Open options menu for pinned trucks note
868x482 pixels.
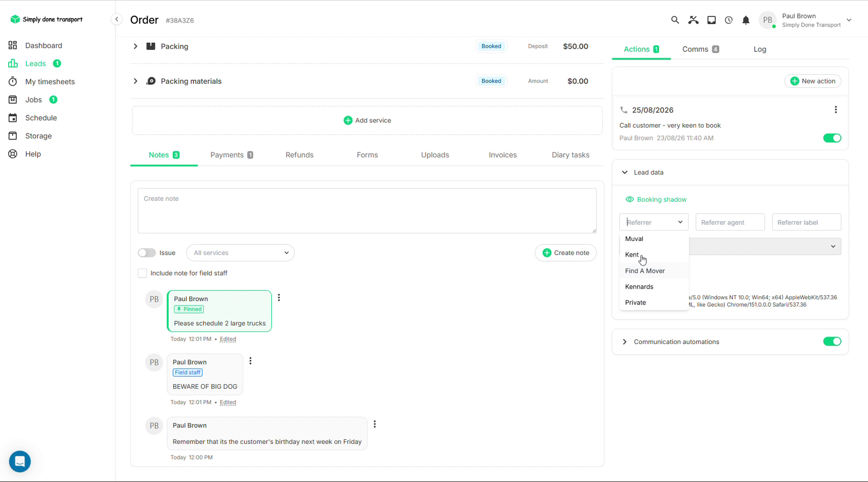click(279, 298)
